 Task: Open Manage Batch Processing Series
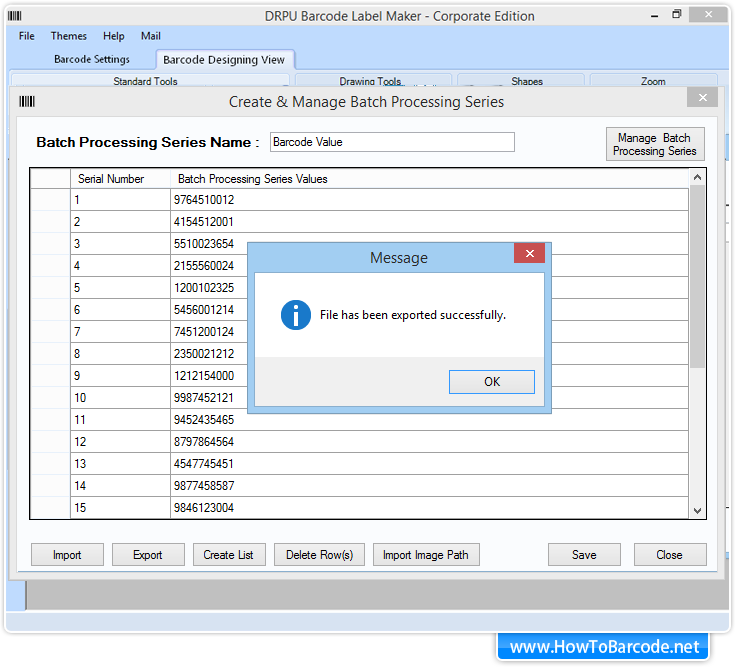click(655, 144)
